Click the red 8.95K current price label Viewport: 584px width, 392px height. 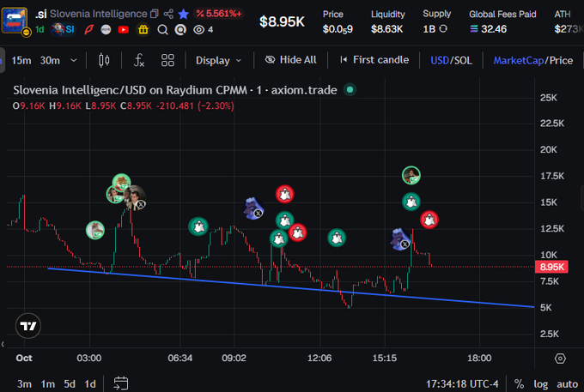551,267
